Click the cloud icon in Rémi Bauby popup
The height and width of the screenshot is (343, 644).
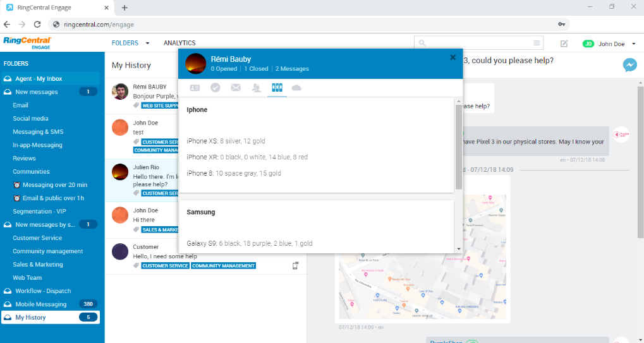coord(296,88)
